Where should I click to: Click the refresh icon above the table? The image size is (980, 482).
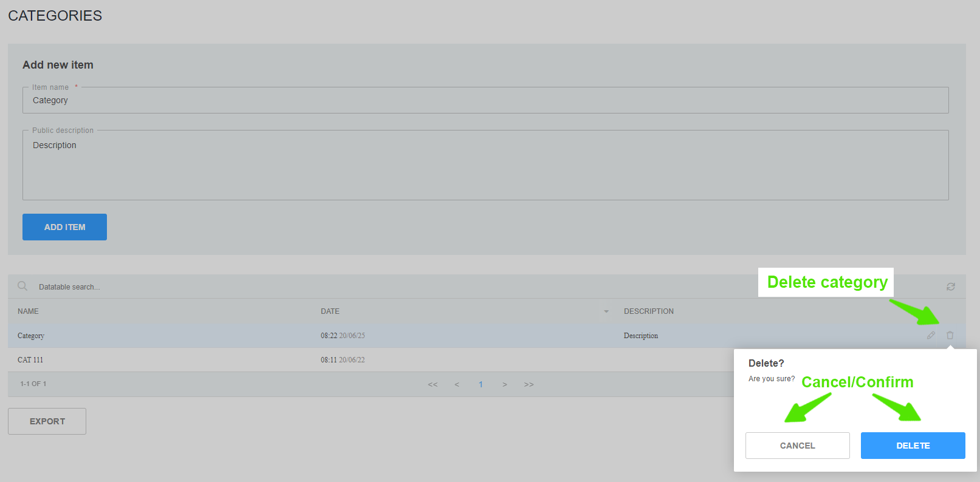coord(950,287)
